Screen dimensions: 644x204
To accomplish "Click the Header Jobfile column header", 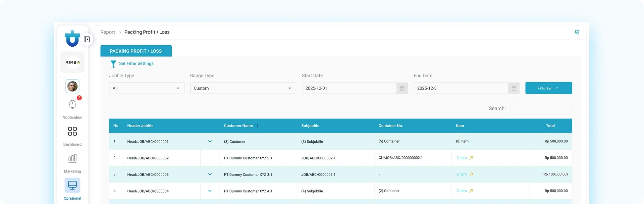I will (140, 126).
